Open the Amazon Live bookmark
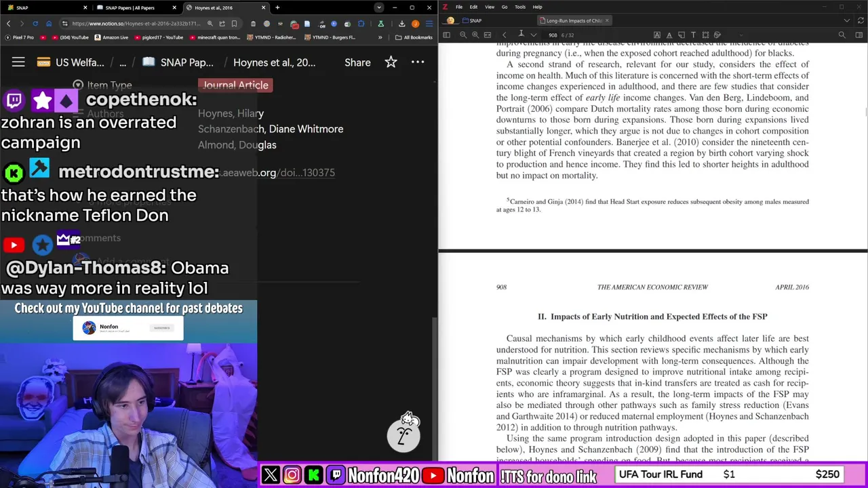Image resolution: width=868 pixels, height=488 pixels. click(111, 37)
